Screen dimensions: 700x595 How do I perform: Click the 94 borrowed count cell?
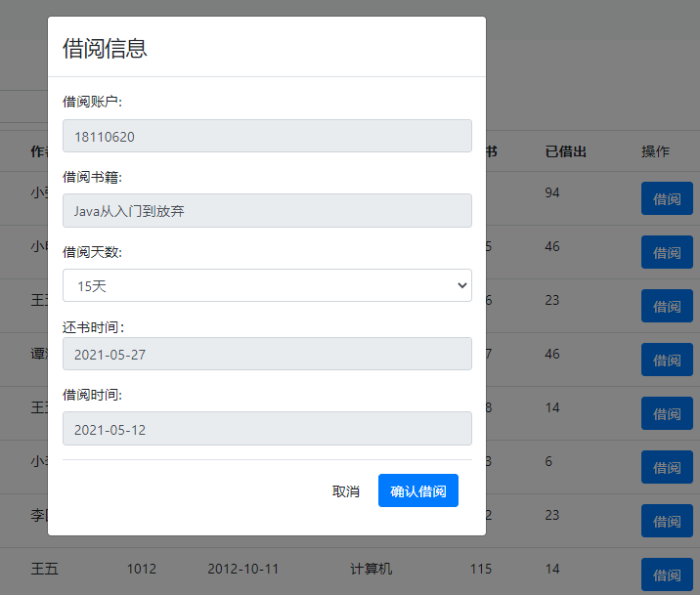(552, 192)
